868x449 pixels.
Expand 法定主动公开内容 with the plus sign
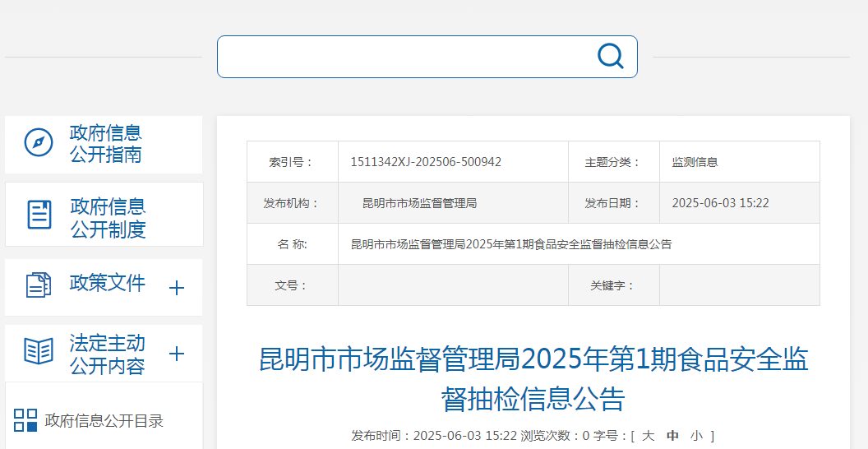click(176, 354)
